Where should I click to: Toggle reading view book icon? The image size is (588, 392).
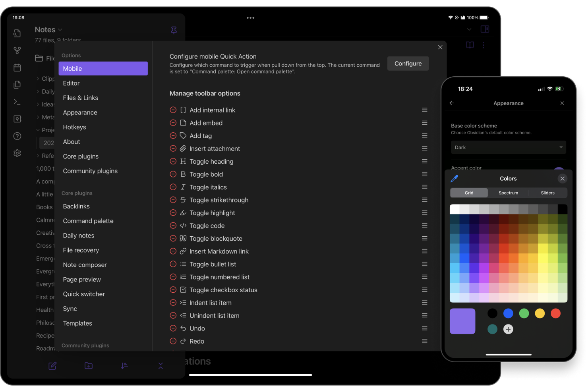coord(470,45)
